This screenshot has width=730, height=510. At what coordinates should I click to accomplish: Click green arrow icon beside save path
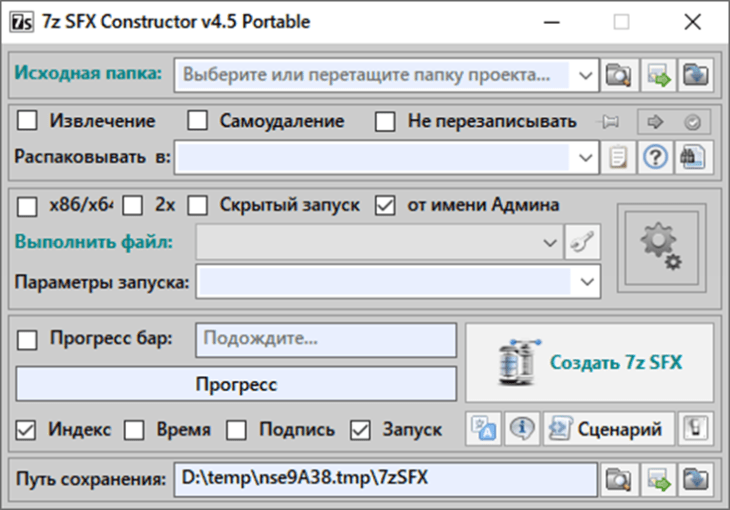pos(658,479)
